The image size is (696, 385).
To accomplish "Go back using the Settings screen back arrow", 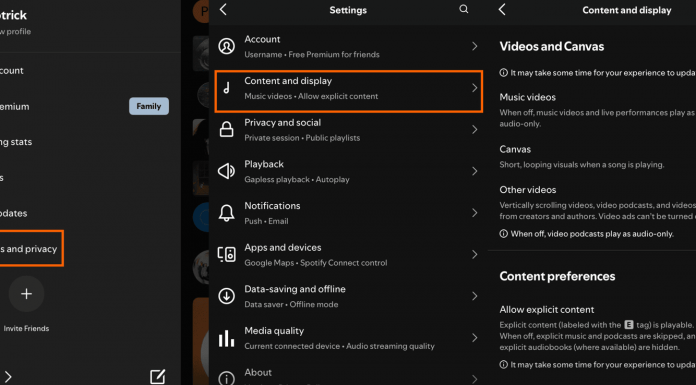I will pos(223,9).
